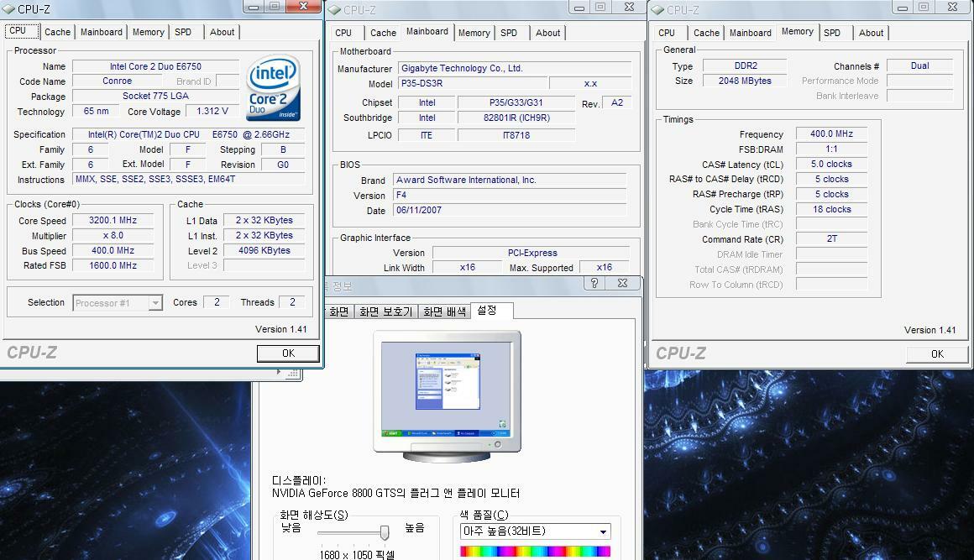The height and width of the screenshot is (560, 974).
Task: Click the Chipset value P35/G33/G31
Action: tap(516, 103)
